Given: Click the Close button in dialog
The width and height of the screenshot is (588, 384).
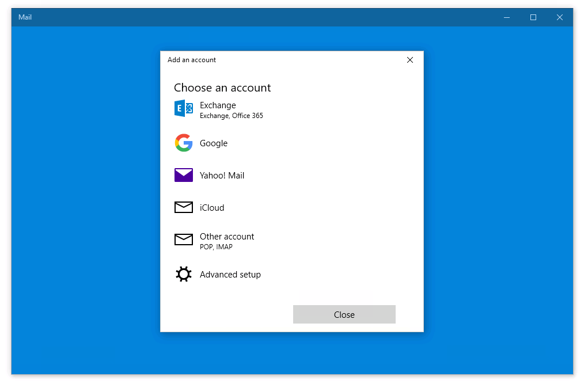Looking at the screenshot, I should click(344, 314).
